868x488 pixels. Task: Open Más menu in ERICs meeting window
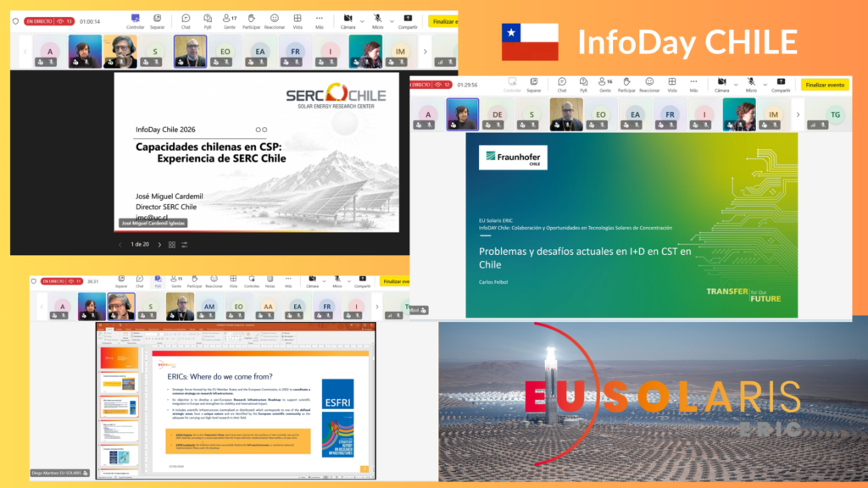pos(288,281)
